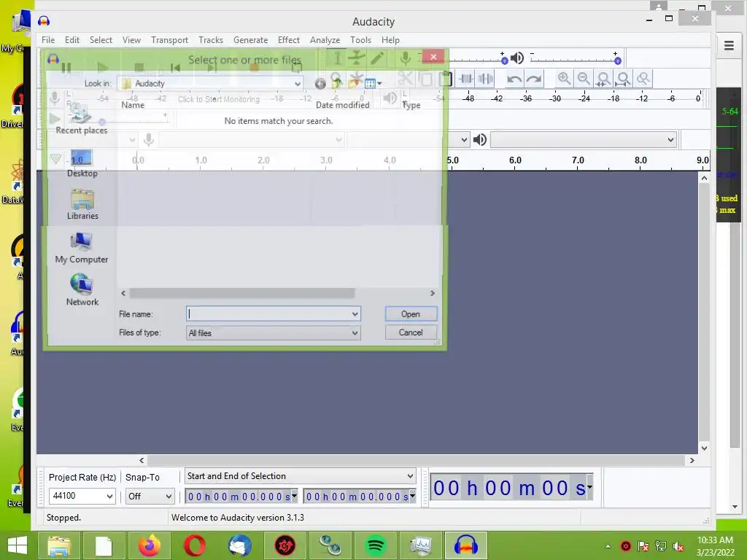Click the file list horizontal scrollbar right arrow

[x=433, y=293]
